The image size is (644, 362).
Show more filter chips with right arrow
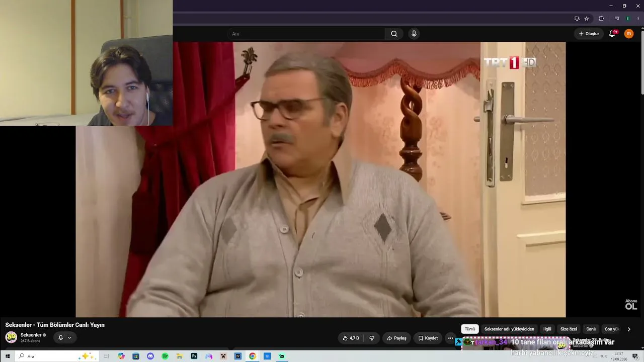(628, 329)
